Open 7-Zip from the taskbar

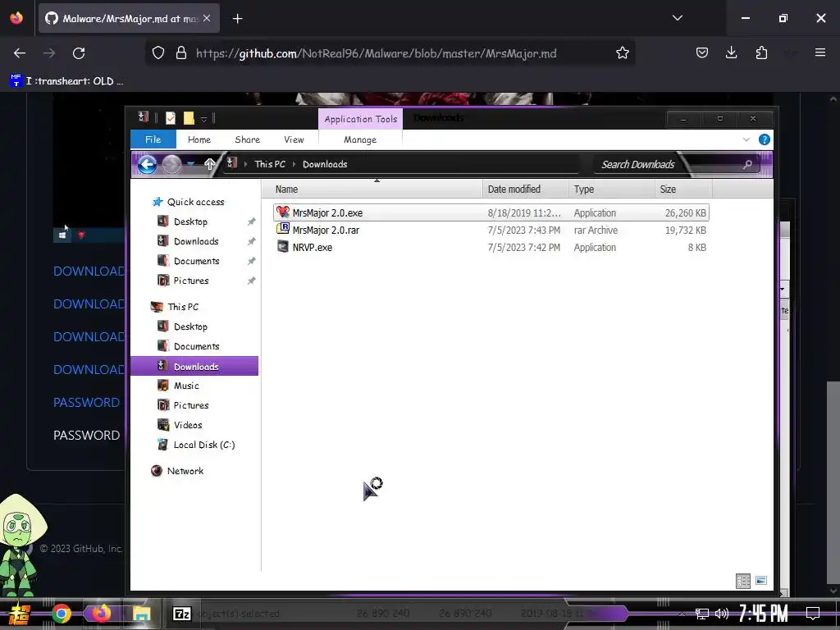coord(181,614)
